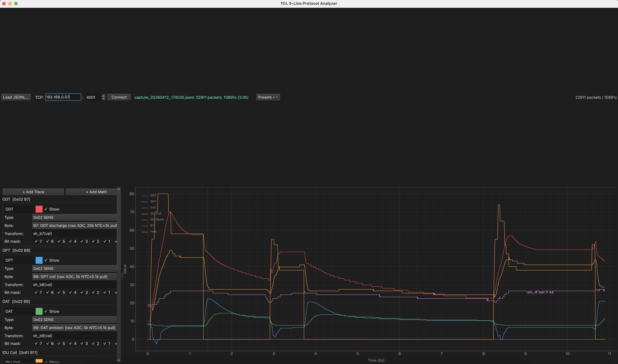Image resolution: width=618 pixels, height=364 pixels.
Task: Click the Load JSONL button
Action: click(16, 97)
